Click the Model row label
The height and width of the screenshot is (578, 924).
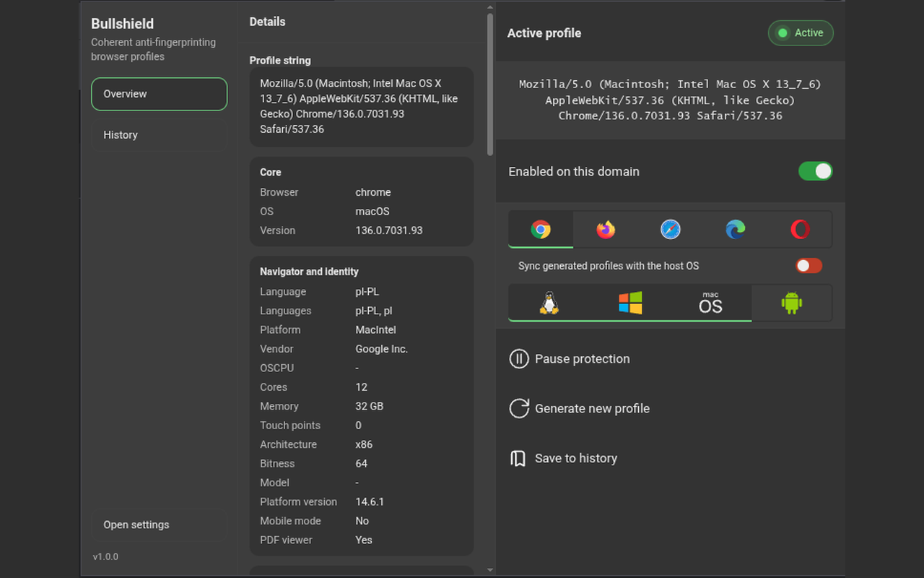pos(274,483)
